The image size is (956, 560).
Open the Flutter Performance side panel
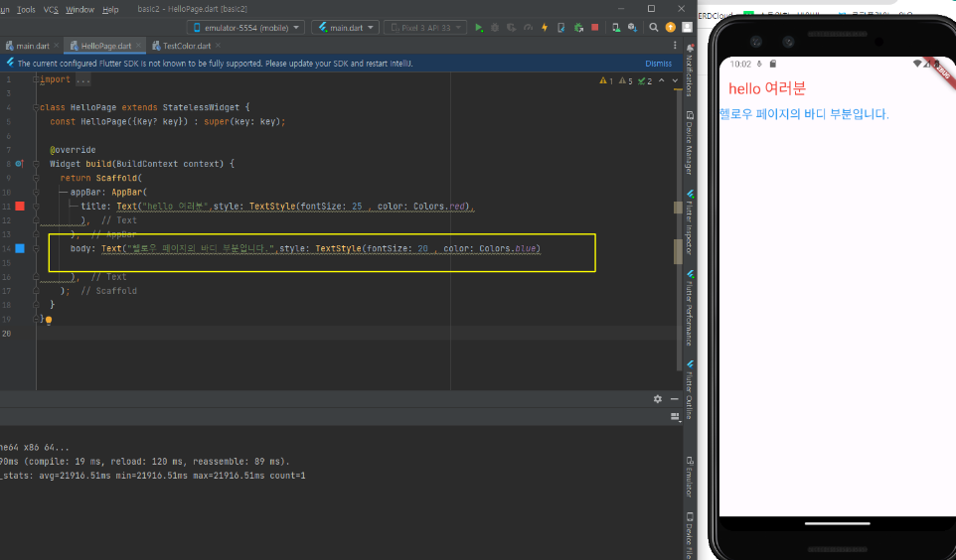[x=690, y=308]
